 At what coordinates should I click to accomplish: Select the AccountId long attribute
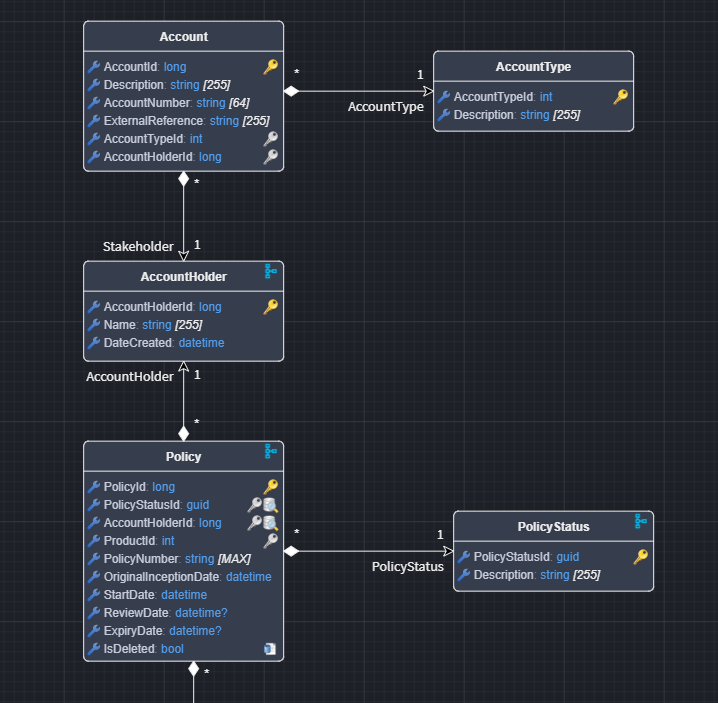145,66
